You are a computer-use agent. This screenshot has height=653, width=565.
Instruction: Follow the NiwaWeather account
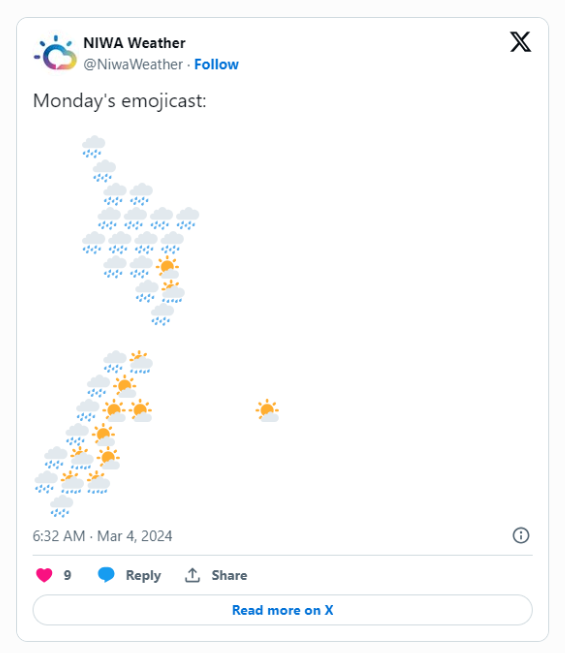click(x=217, y=65)
